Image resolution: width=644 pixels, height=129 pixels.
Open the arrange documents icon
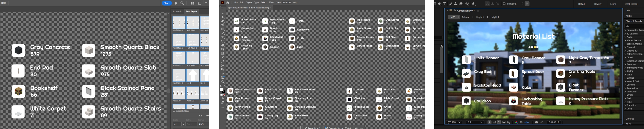point(193,3)
